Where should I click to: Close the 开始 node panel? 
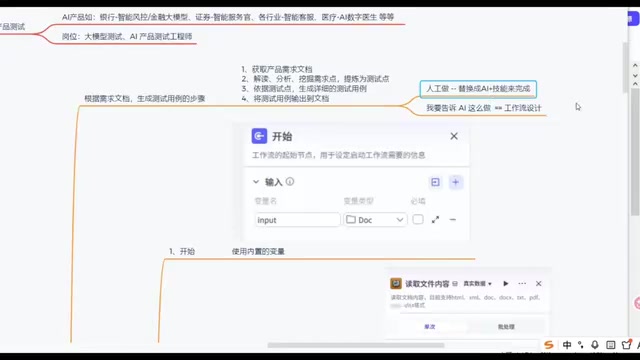(454, 136)
